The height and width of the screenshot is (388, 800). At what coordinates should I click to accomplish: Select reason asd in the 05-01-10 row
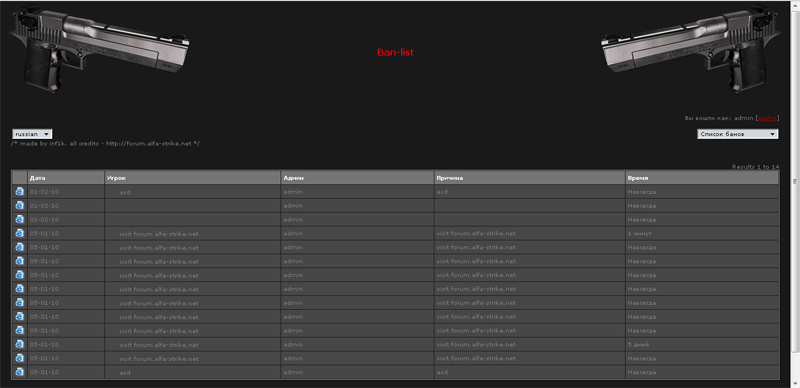[442, 372]
